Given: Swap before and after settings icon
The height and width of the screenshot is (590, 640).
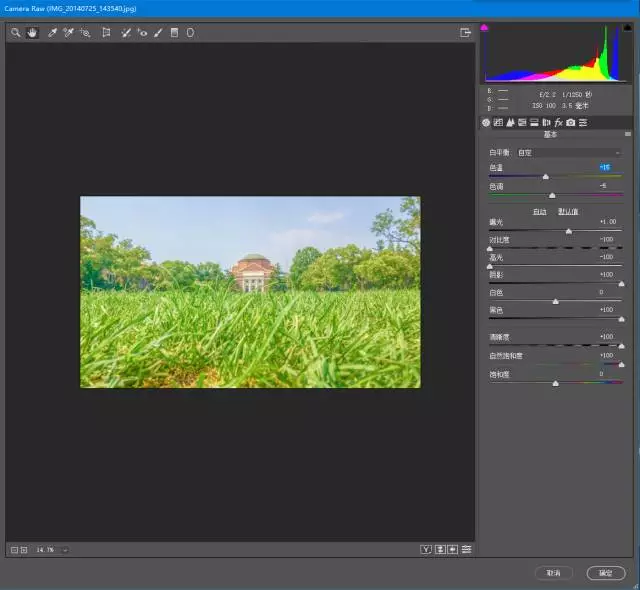Looking at the screenshot, I should pos(440,550).
